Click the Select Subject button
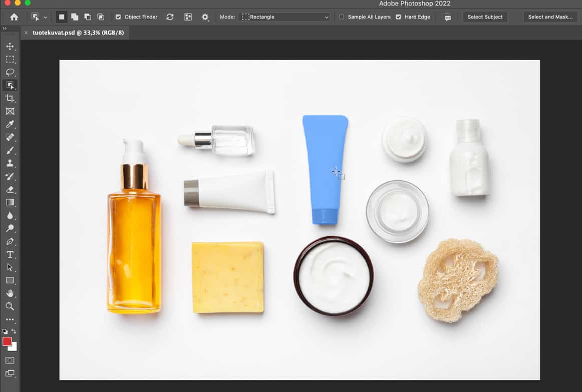The image size is (582, 392). (x=485, y=17)
